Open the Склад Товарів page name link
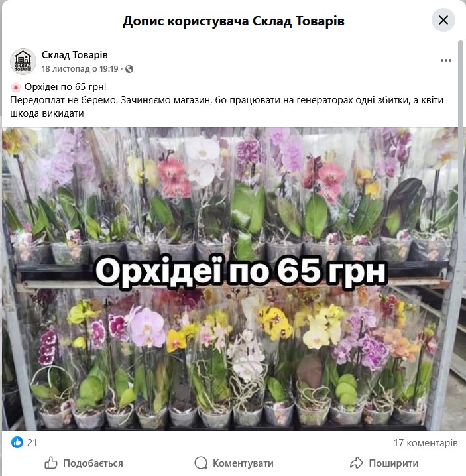Viewport: 466px width, 476px height. [75, 55]
